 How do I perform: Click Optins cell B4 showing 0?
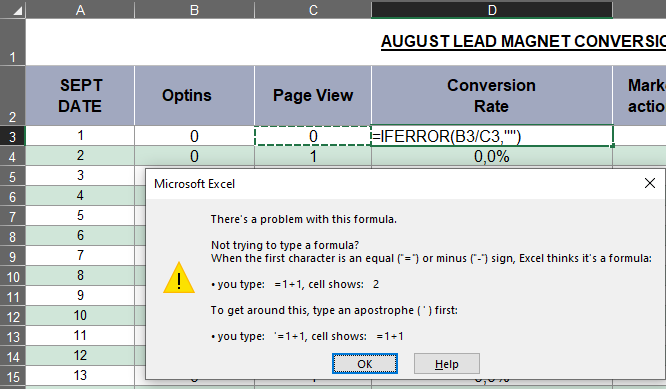[x=195, y=156]
